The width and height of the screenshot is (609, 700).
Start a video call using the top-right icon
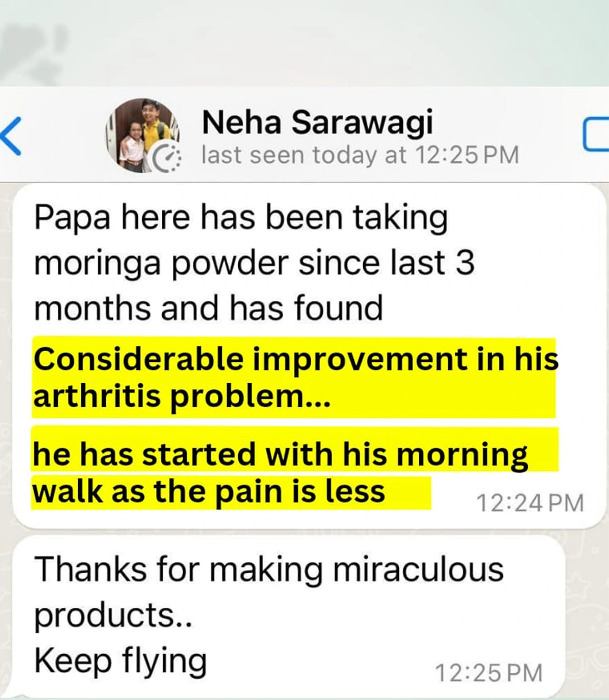[596, 135]
